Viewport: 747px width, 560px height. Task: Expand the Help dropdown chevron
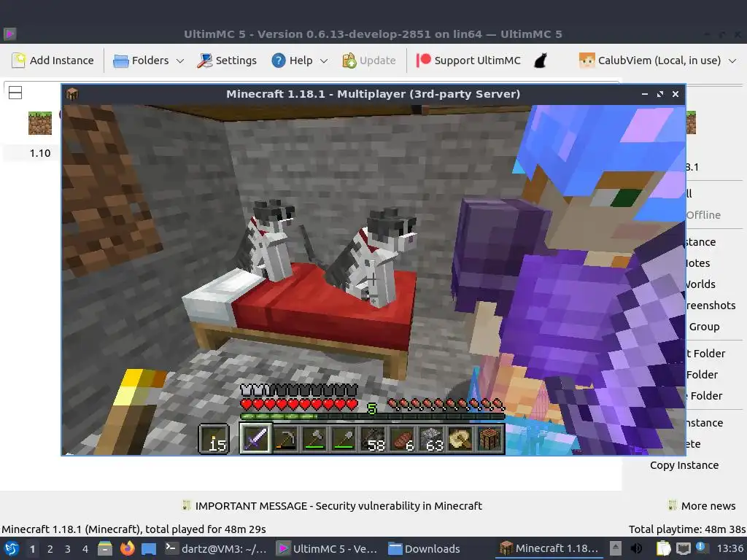click(324, 61)
